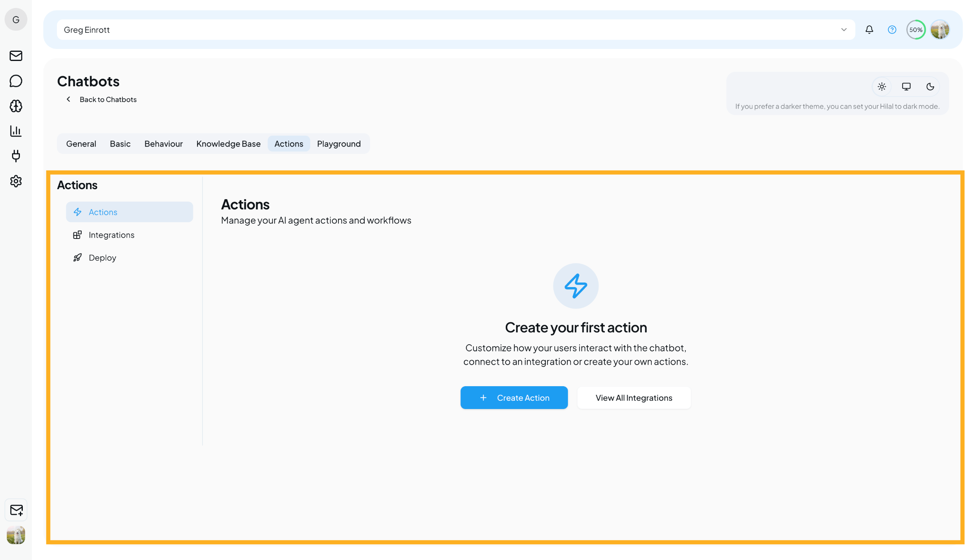
Task: Go Back to Chatbots
Action: pos(101,99)
